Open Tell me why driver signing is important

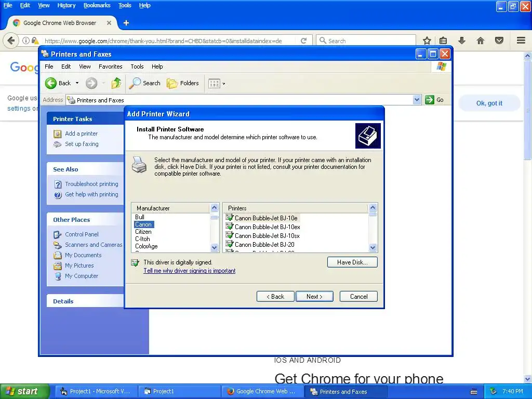pos(189,271)
